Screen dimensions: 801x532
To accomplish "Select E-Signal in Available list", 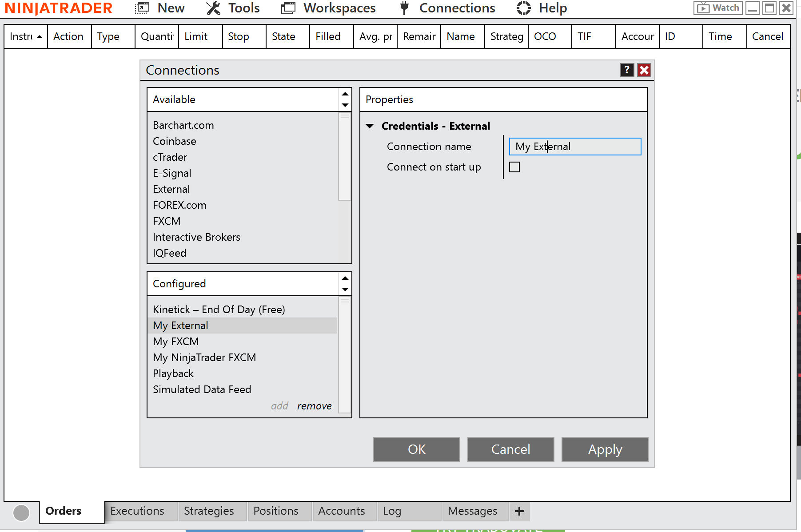I will (x=172, y=173).
